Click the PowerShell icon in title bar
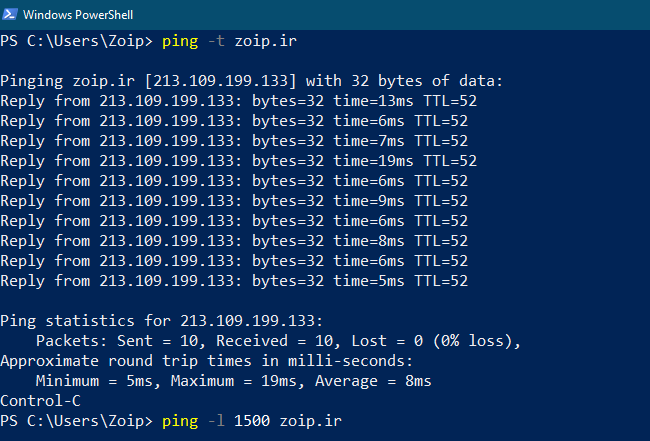 tap(11, 15)
